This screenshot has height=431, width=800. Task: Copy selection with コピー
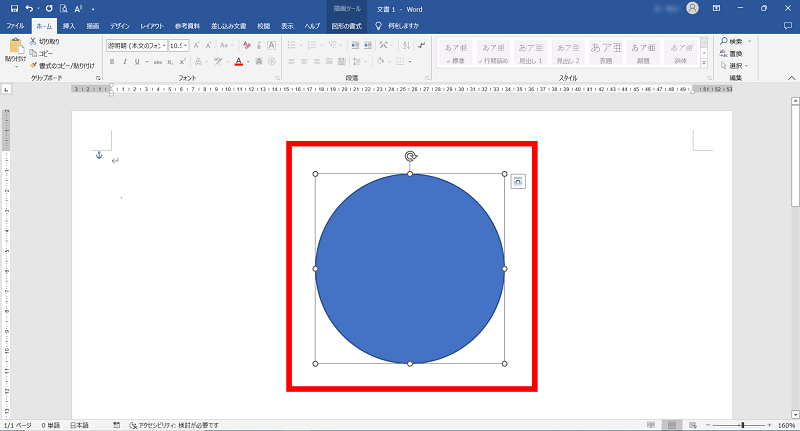41,53
